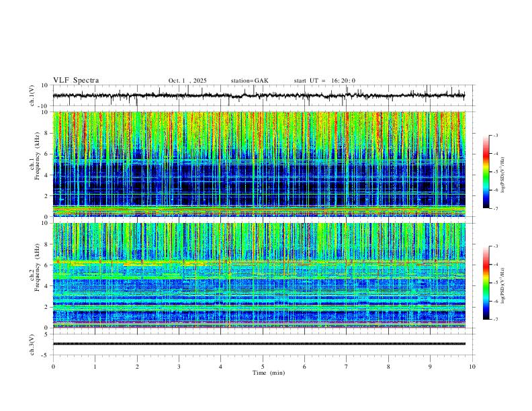Click the "-3" tick on lower color bar

[496, 246]
